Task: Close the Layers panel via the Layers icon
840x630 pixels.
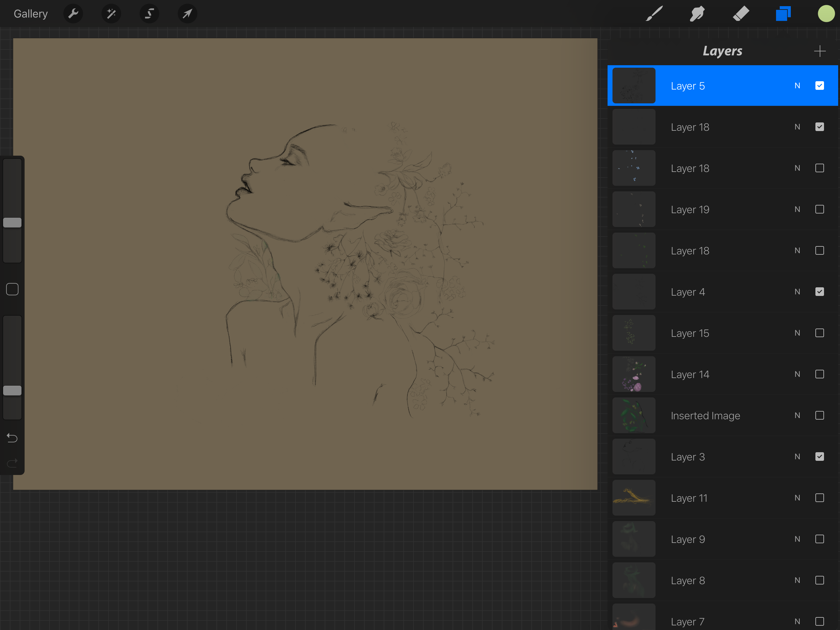Action: pyautogui.click(x=783, y=14)
